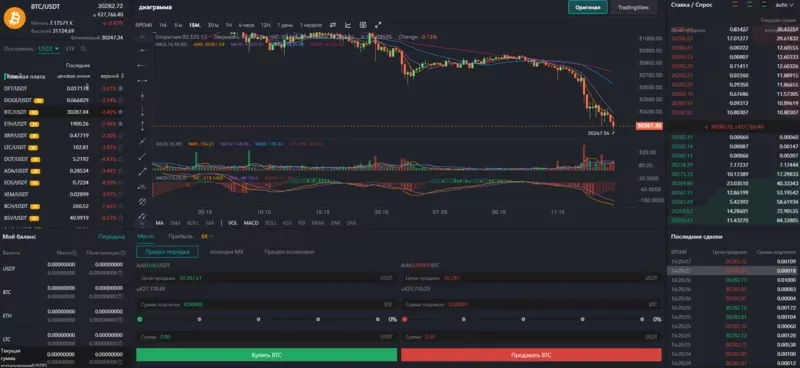Switch to the ETF market tab
Image resolution: width=800 pixels, height=368 pixels.
[70, 49]
